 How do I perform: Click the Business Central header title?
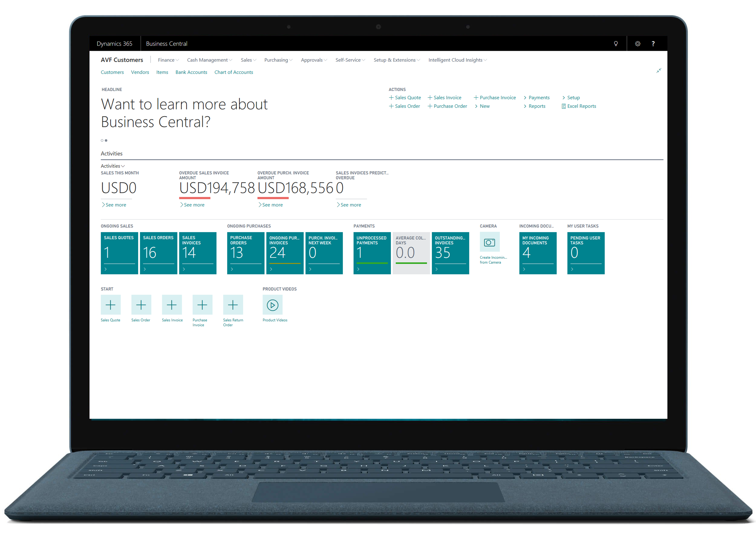pos(167,44)
